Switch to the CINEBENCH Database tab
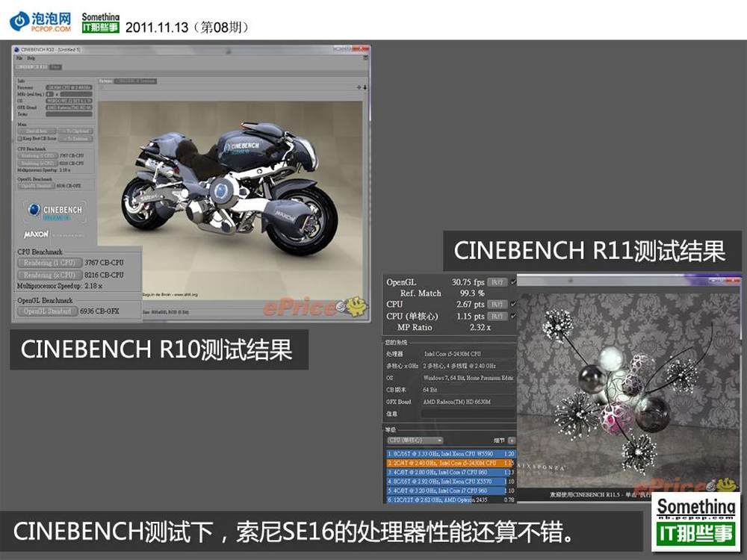This screenshot has width=747, height=560. 136,81
